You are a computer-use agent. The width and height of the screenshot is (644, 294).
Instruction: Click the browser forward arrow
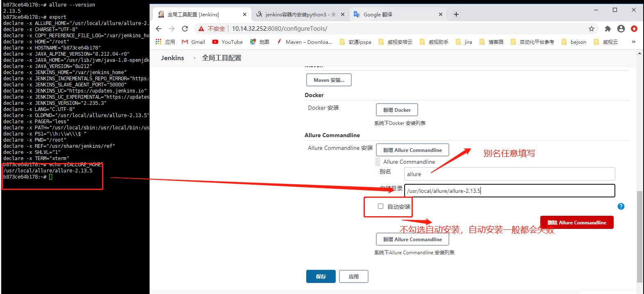172,29
